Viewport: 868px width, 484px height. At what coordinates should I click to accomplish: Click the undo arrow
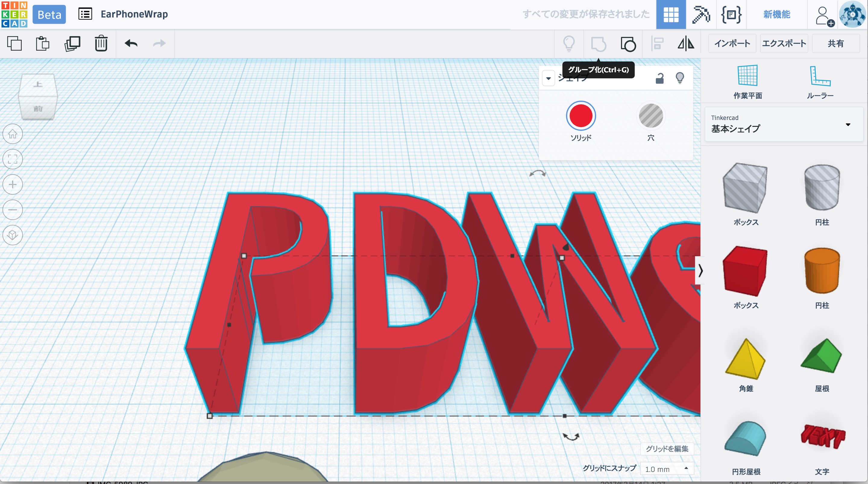pyautogui.click(x=131, y=43)
